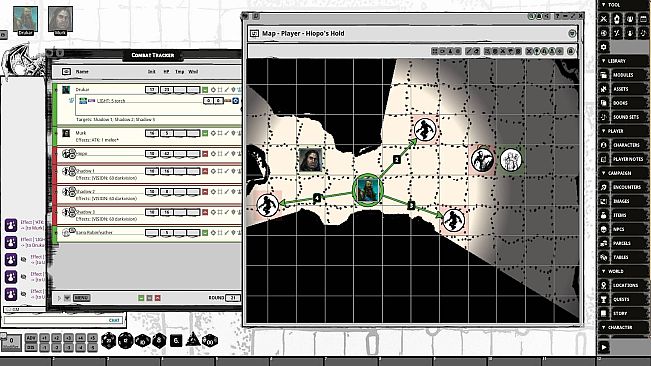This screenshot has width=651, height=366.
Task: Toggle Hiopo's red friend/foe indicator
Action: [x=205, y=154]
